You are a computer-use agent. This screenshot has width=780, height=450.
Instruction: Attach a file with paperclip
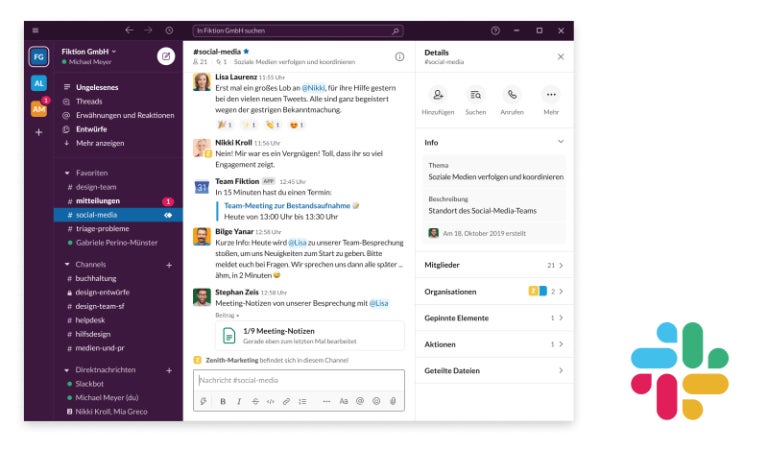click(x=393, y=401)
